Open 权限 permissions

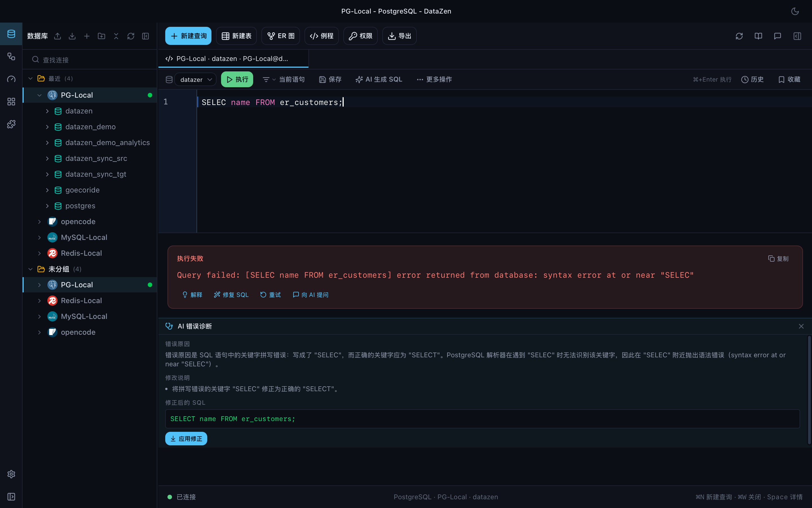(x=361, y=36)
